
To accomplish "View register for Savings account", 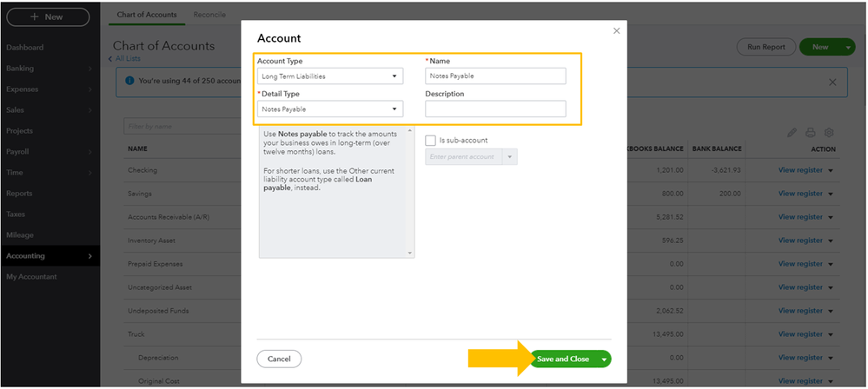I will pyautogui.click(x=800, y=194).
